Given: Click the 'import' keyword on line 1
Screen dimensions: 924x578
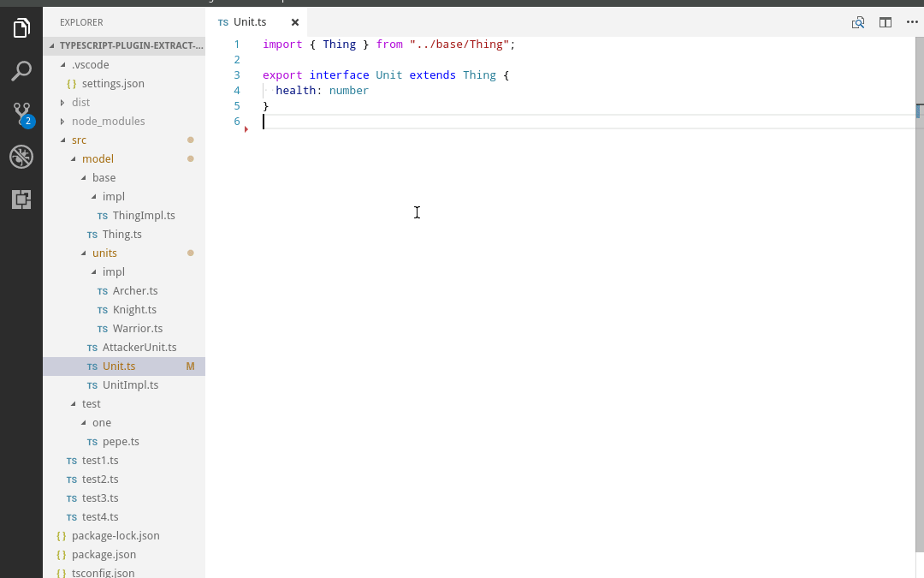Looking at the screenshot, I should (282, 45).
